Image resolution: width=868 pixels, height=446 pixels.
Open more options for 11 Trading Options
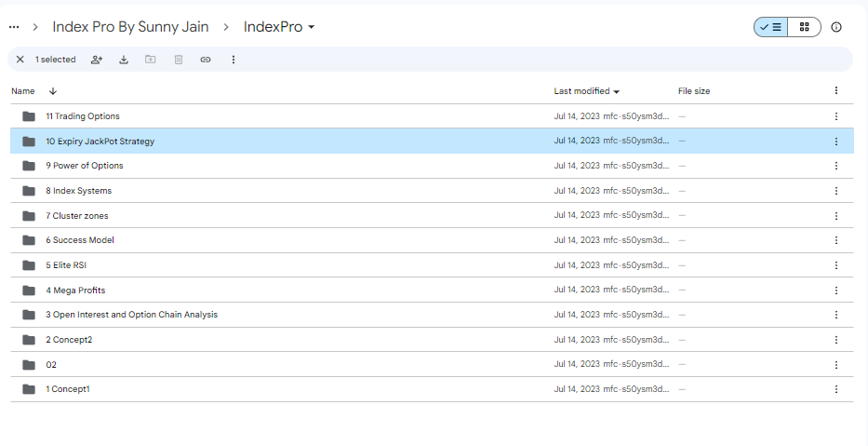pos(836,116)
